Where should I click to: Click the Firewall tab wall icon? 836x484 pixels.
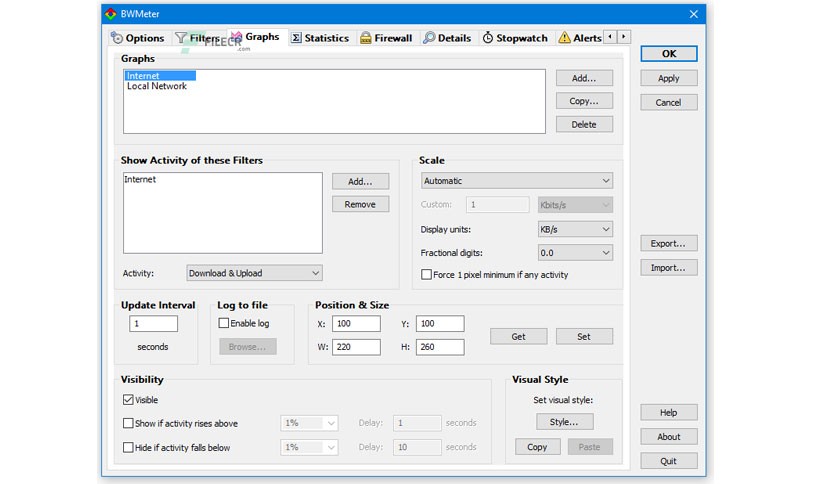click(366, 38)
